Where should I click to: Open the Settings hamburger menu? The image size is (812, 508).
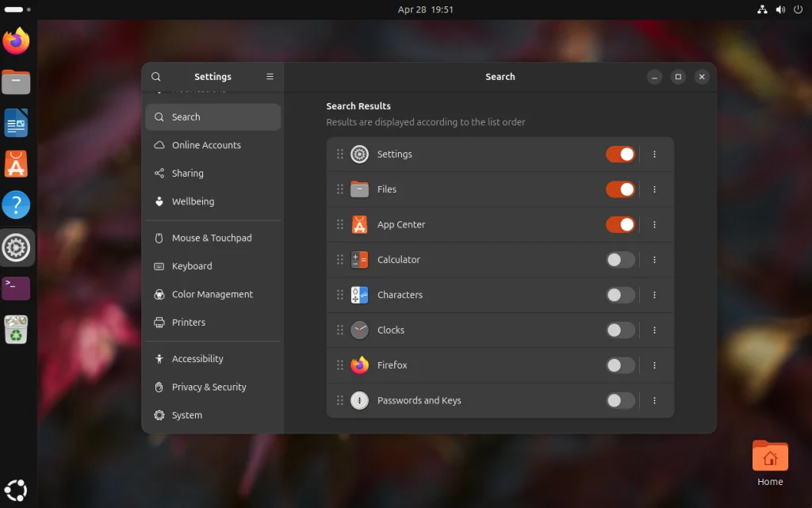(270, 77)
